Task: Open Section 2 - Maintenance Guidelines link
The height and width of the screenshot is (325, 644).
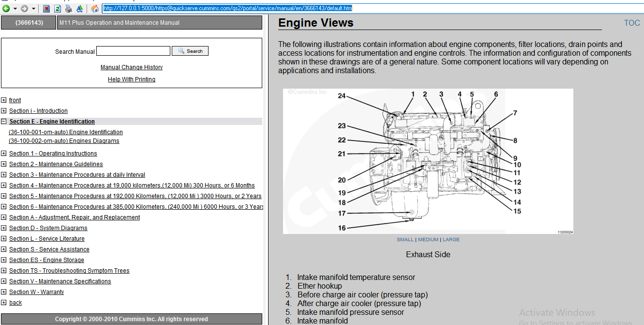Action: pos(56,164)
